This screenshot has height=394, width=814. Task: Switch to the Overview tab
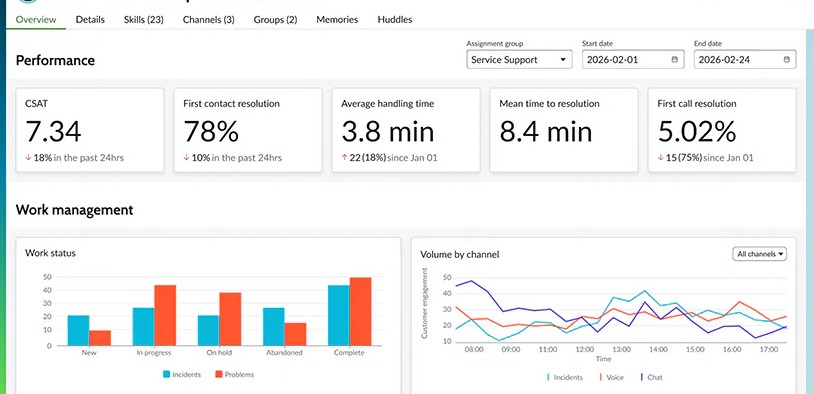[36, 20]
